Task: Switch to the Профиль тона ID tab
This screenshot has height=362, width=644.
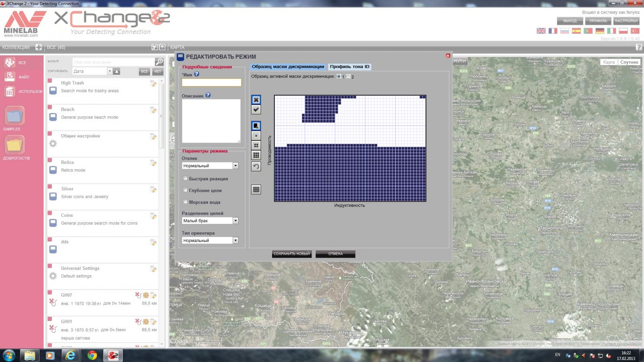Action: [x=349, y=67]
